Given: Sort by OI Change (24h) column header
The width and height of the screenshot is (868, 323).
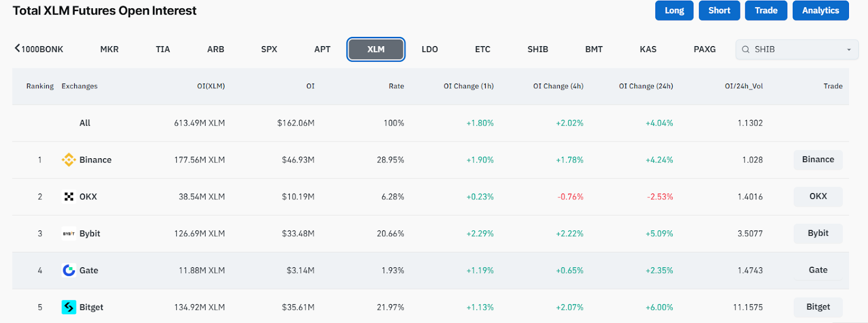Looking at the screenshot, I should click(x=646, y=86).
